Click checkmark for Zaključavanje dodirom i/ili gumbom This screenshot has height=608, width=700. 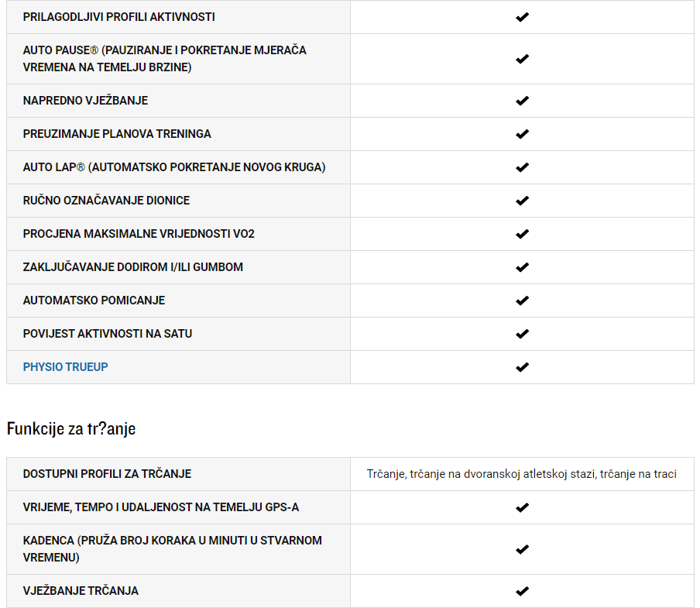(x=522, y=267)
